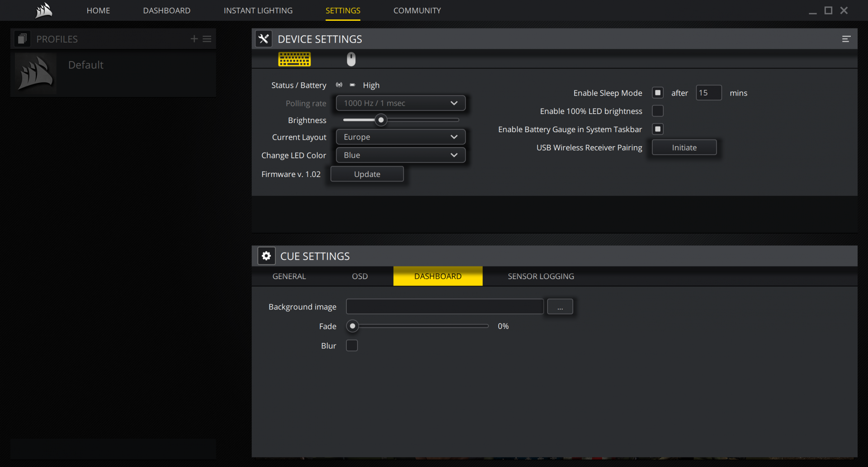Screen dimensions: 868x467
Task: Go to the Instant Lighting menu
Action: [258, 10]
